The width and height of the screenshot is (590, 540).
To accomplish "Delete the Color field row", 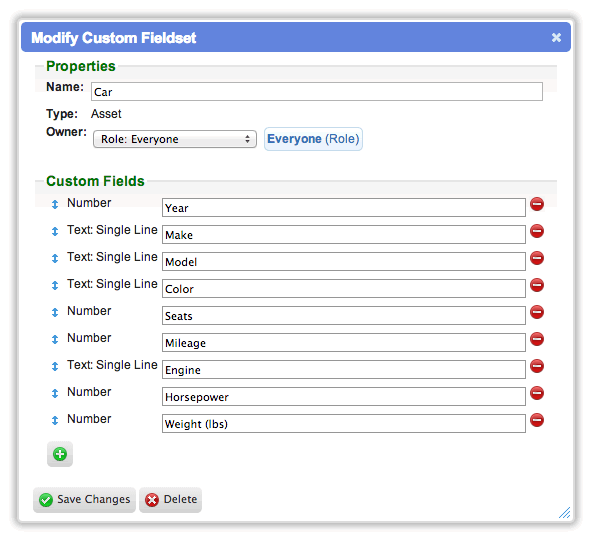I will (x=537, y=285).
